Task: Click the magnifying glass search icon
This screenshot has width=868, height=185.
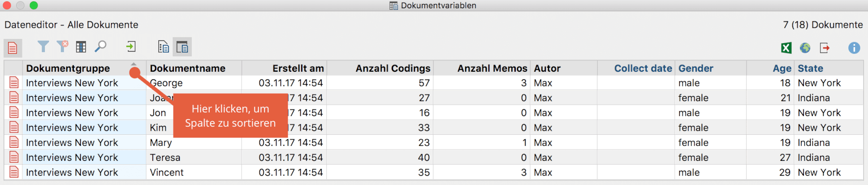Action: pos(100,46)
